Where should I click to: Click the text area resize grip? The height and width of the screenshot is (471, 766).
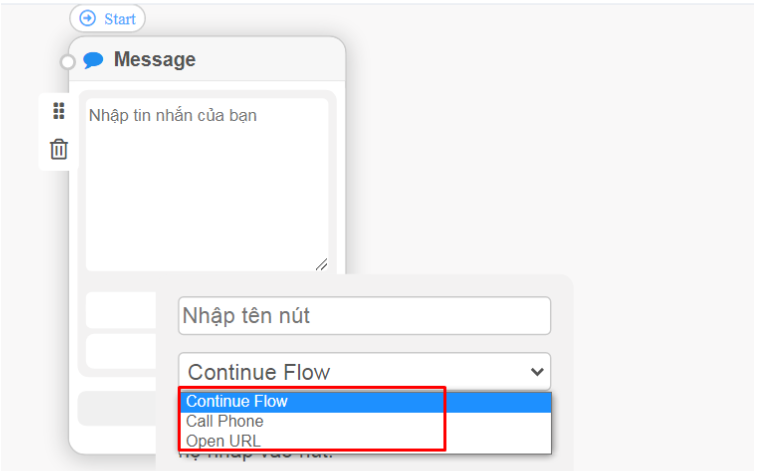pyautogui.click(x=321, y=264)
